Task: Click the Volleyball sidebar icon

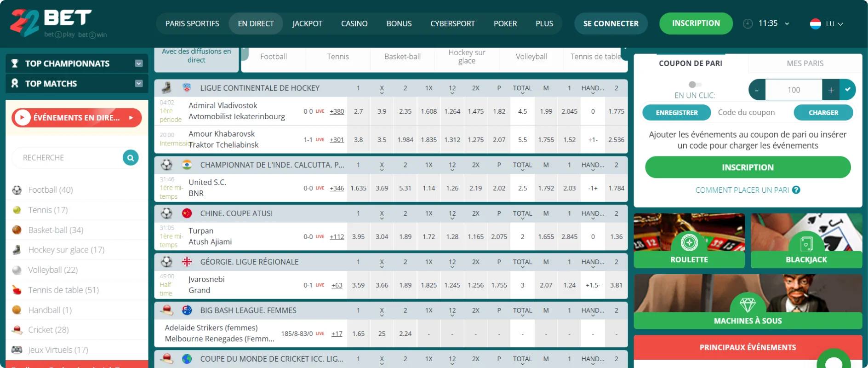Action: (17, 270)
